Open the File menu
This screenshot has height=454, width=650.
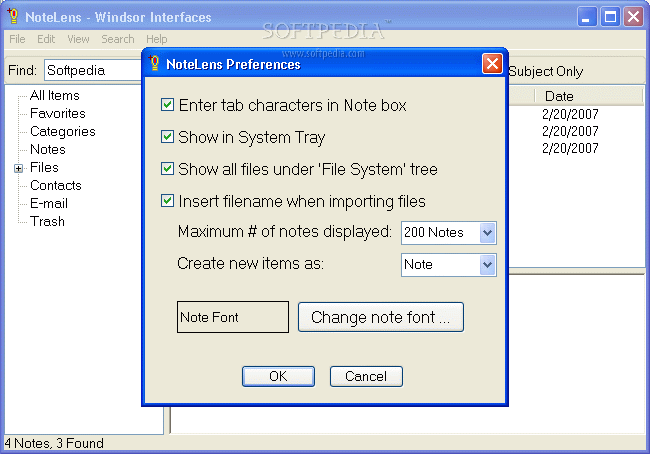pos(17,39)
